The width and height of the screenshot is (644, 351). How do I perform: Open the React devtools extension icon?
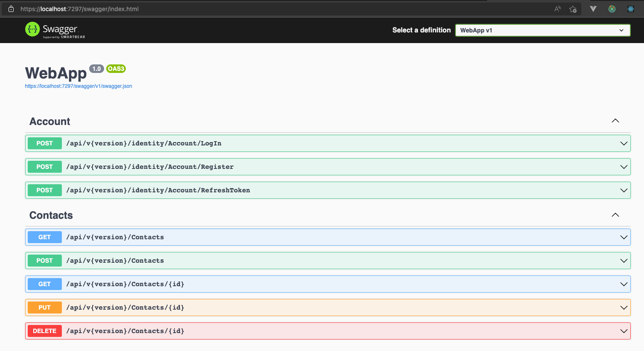(x=631, y=9)
